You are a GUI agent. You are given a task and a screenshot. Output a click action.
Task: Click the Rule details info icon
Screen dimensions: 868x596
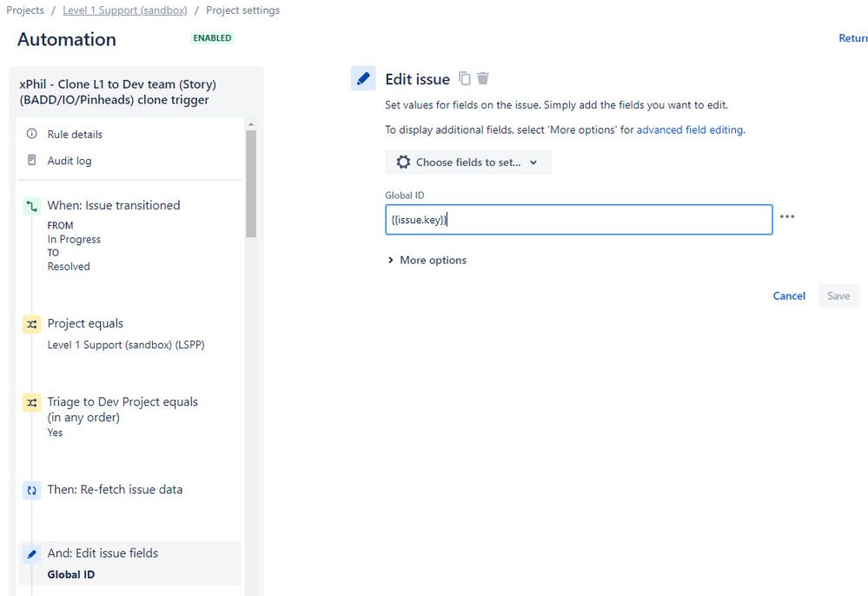[31, 134]
